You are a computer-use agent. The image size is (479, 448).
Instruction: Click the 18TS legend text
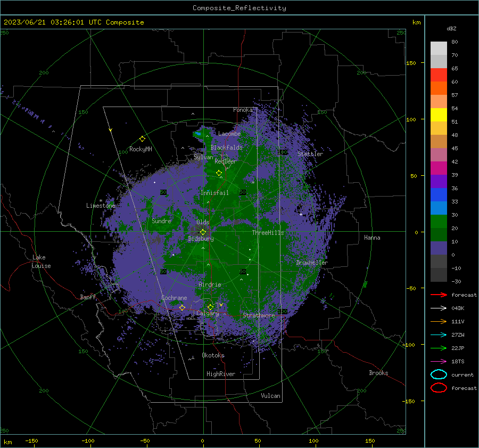tap(458, 362)
